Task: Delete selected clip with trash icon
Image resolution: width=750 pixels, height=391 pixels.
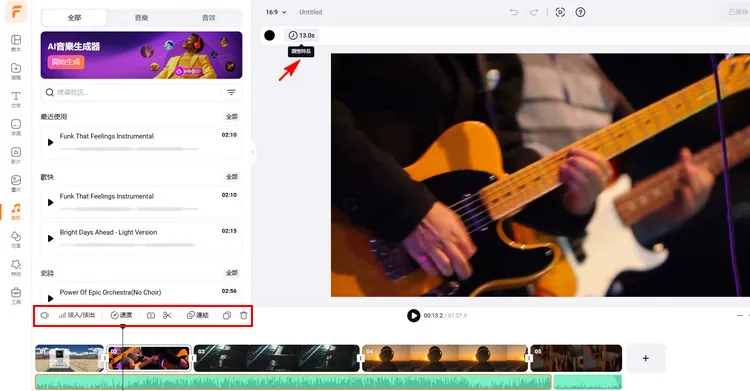Action: 243,315
